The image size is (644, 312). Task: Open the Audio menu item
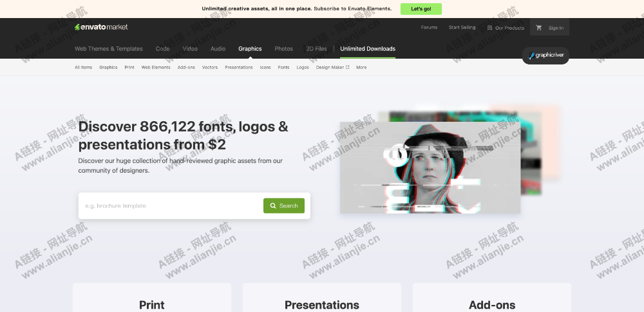pos(218,48)
